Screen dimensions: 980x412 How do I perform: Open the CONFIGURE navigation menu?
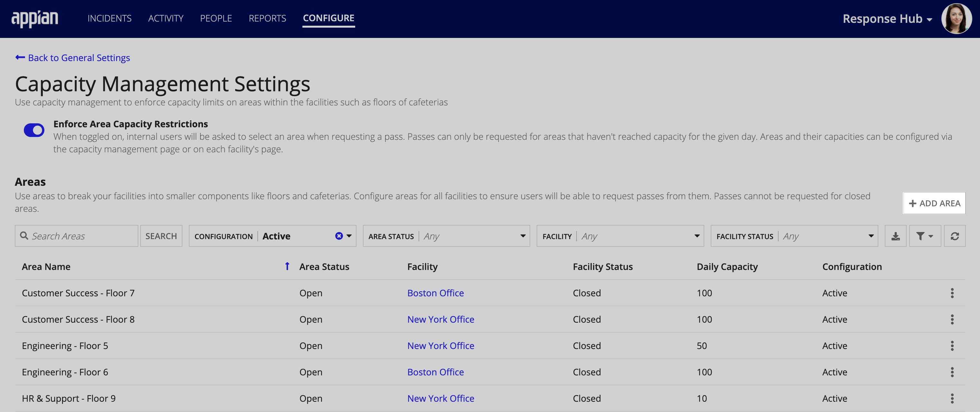point(328,17)
